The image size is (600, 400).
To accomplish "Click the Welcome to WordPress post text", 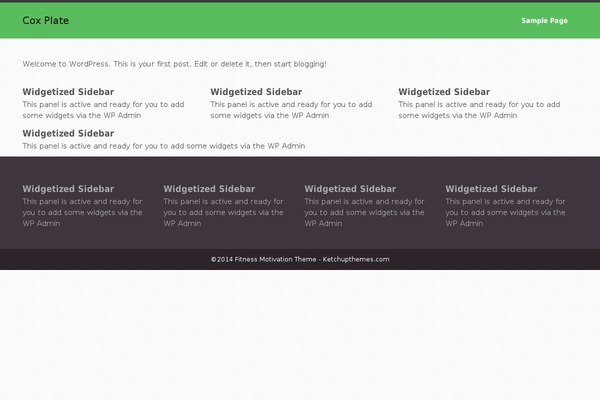I will (174, 64).
